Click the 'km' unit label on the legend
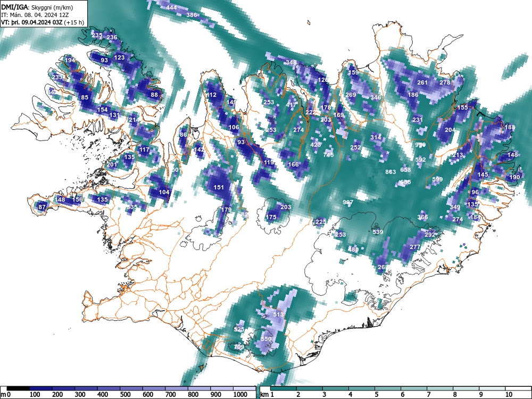This screenshot has width=532, height=399. (264, 395)
